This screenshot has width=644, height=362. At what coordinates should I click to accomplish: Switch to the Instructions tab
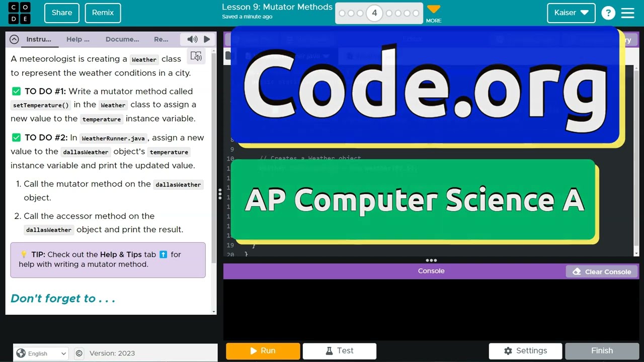(38, 39)
